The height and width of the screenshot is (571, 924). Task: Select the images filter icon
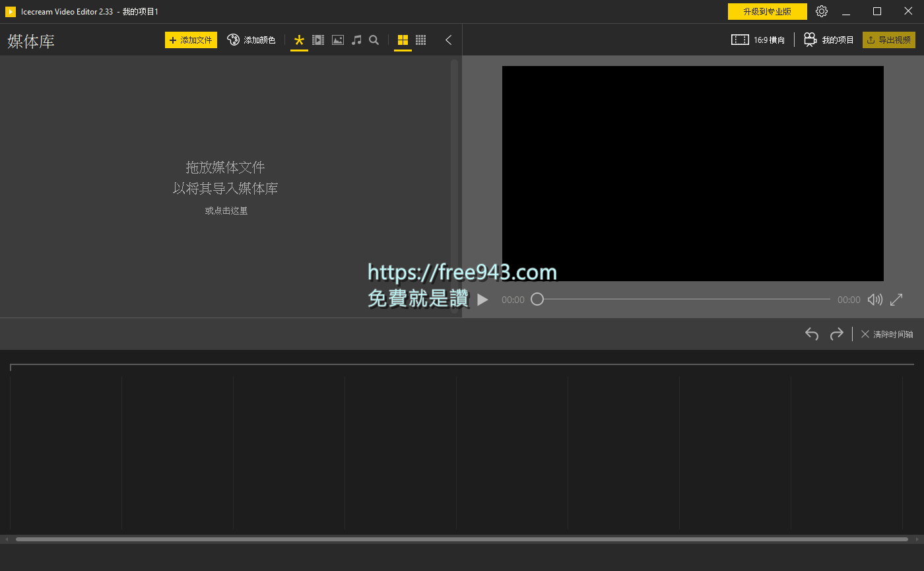pyautogui.click(x=337, y=40)
